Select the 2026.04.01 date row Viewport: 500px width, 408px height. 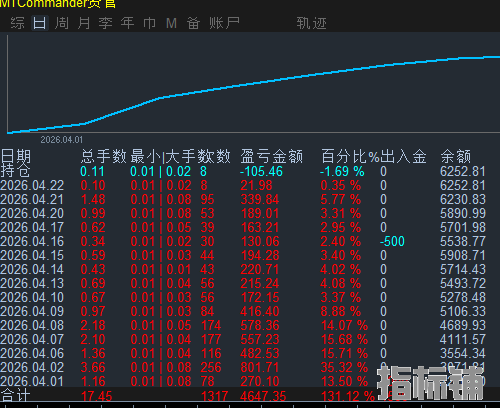(x=32, y=381)
